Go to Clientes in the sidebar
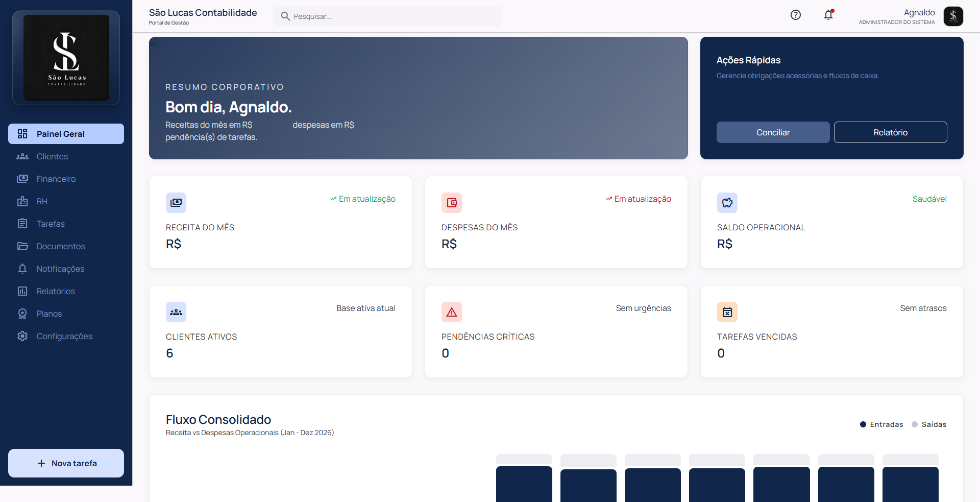The image size is (980, 502). pyautogui.click(x=66, y=156)
